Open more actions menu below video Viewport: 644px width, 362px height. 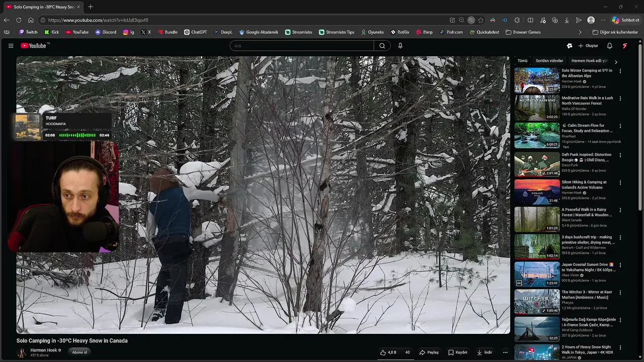tap(505, 352)
